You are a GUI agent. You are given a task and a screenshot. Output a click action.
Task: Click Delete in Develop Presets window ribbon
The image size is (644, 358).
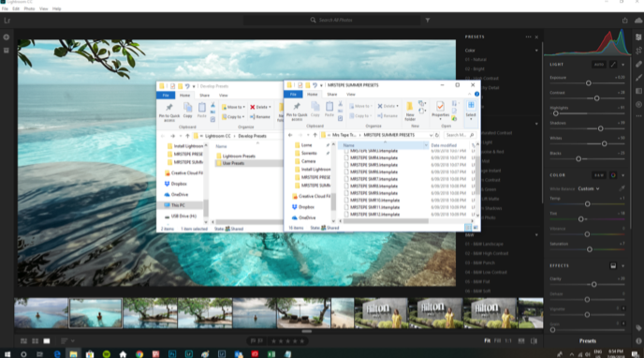pos(260,107)
